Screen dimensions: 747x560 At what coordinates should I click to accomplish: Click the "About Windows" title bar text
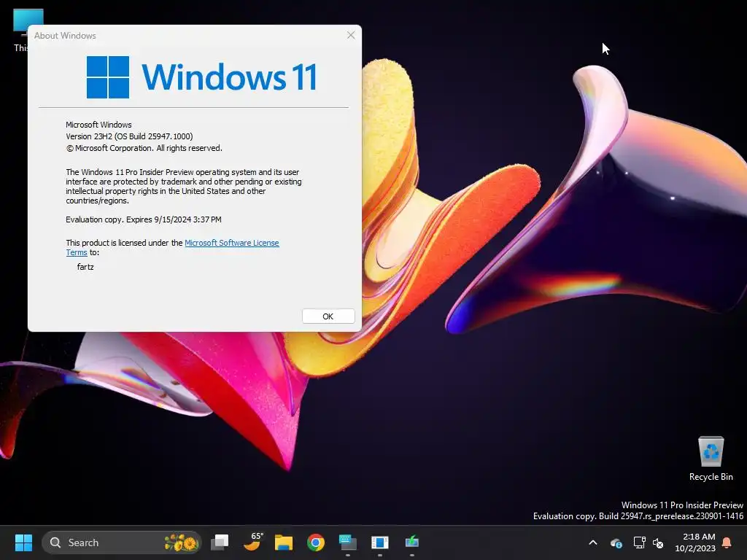click(x=65, y=36)
